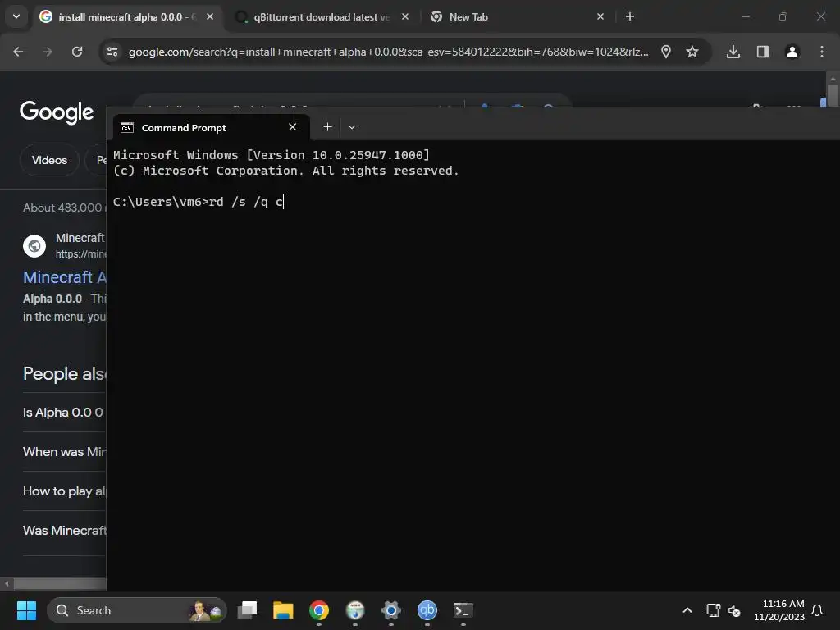Open Chrome's tab search dropdown arrow
840x630 pixels.
(x=16, y=16)
